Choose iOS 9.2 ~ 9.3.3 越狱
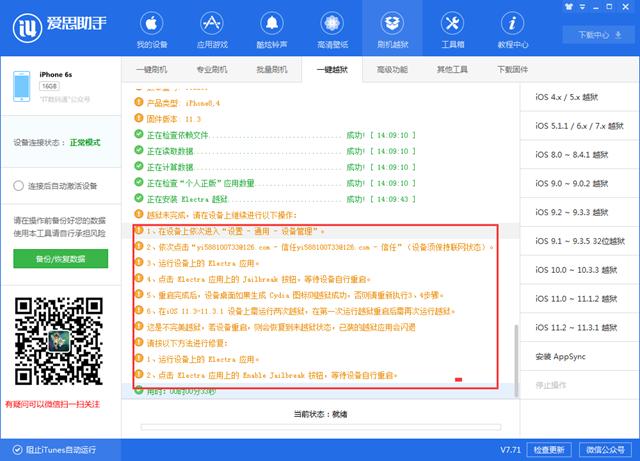This screenshot has width=640, height=461. 580,212
